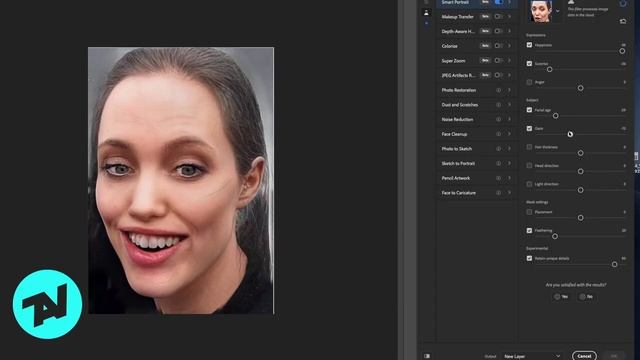
Task: Check the Head direction checkbox
Action: point(529,165)
